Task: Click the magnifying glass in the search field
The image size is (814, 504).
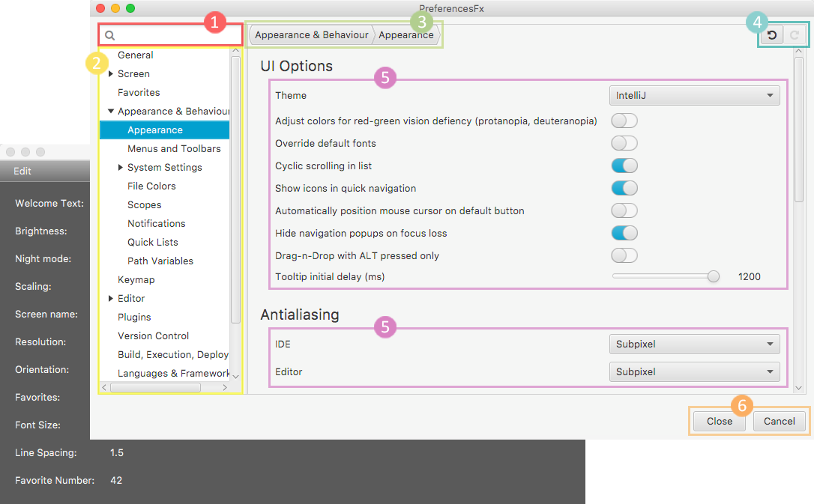Action: pyautogui.click(x=109, y=34)
